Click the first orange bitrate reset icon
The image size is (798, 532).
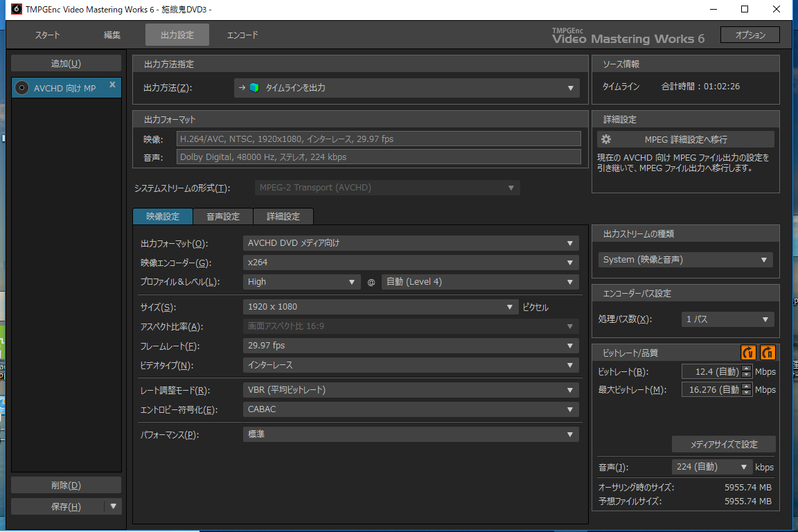[748, 353]
